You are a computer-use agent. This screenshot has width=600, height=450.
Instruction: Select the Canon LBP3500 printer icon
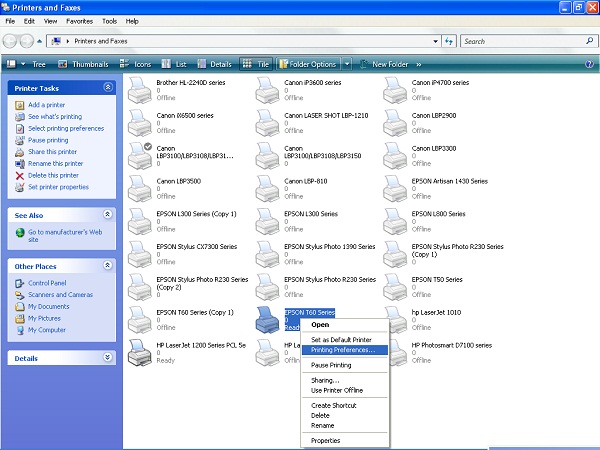[x=139, y=189]
